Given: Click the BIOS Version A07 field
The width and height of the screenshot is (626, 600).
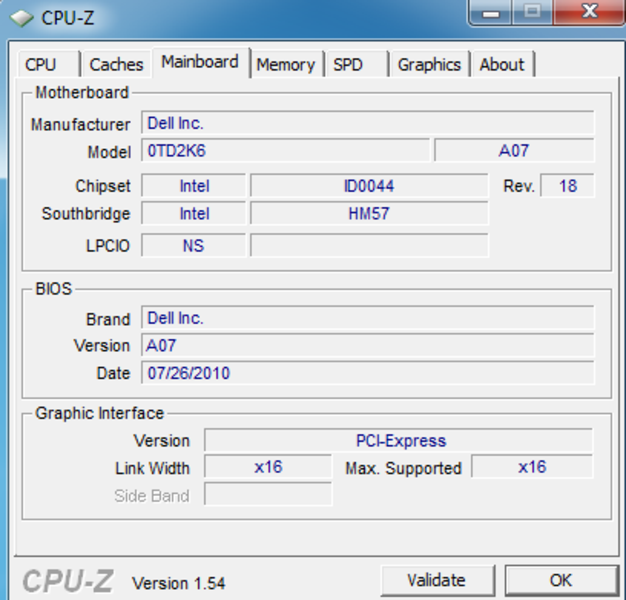Looking at the screenshot, I should pos(368,345).
